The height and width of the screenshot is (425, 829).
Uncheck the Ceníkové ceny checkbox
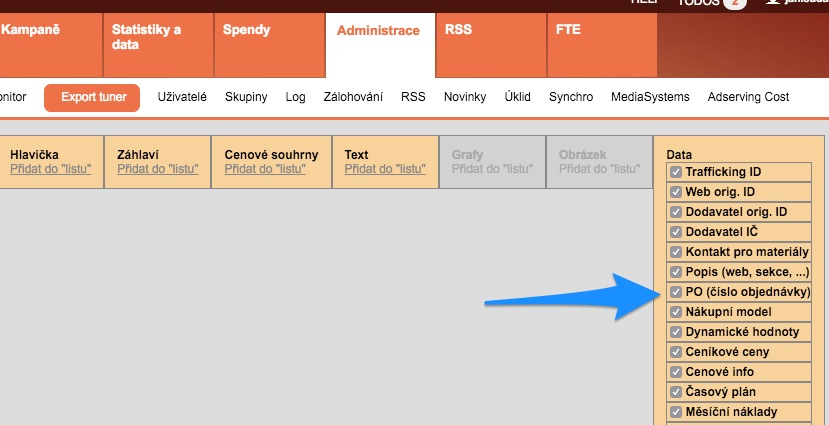(676, 352)
